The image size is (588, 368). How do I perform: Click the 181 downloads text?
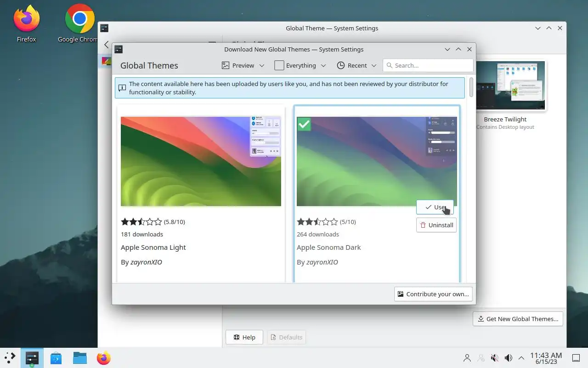[x=142, y=234]
